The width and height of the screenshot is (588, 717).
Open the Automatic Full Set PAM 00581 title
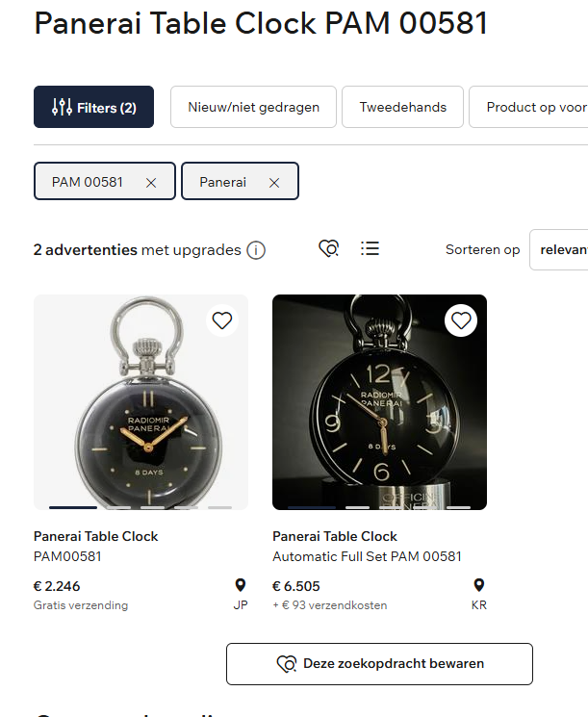(x=367, y=556)
